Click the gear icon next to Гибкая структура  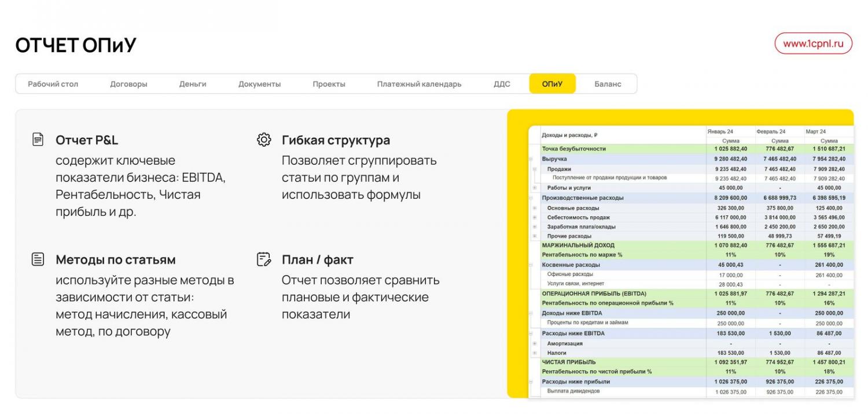264,139
